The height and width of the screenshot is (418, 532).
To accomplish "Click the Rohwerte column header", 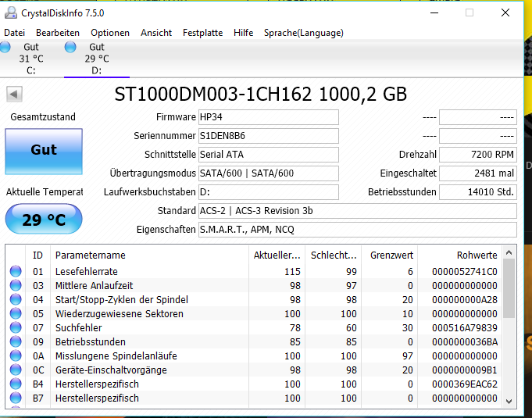I will point(459,255).
